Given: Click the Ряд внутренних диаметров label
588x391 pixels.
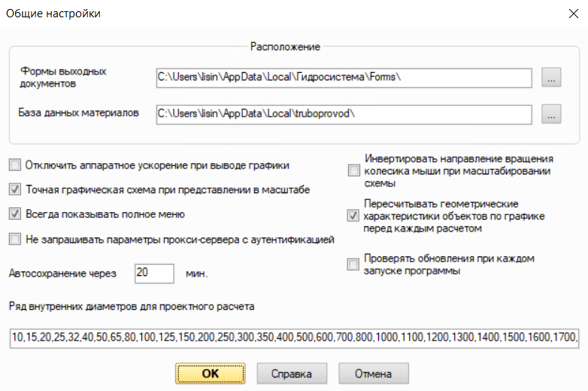Looking at the screenshot, I should click(x=132, y=306).
